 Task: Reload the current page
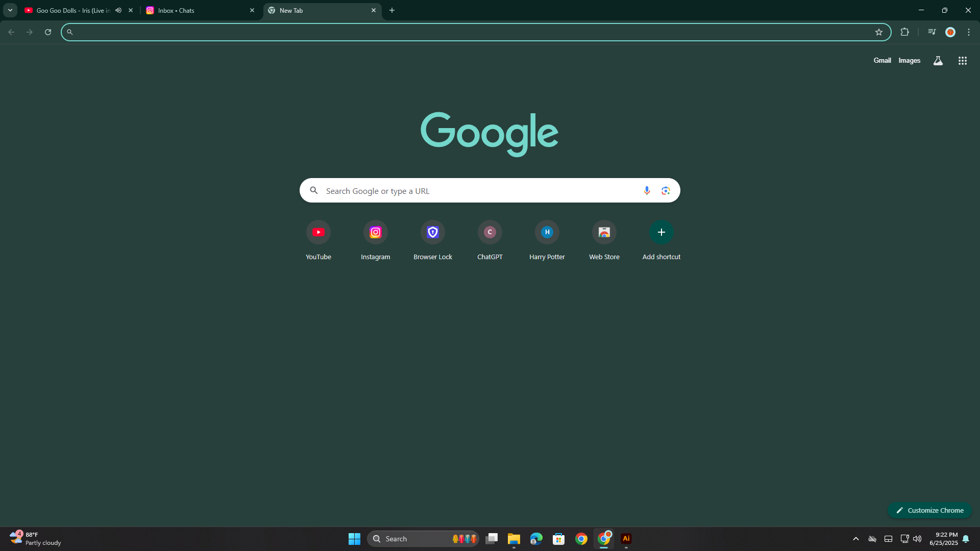pos(48,32)
